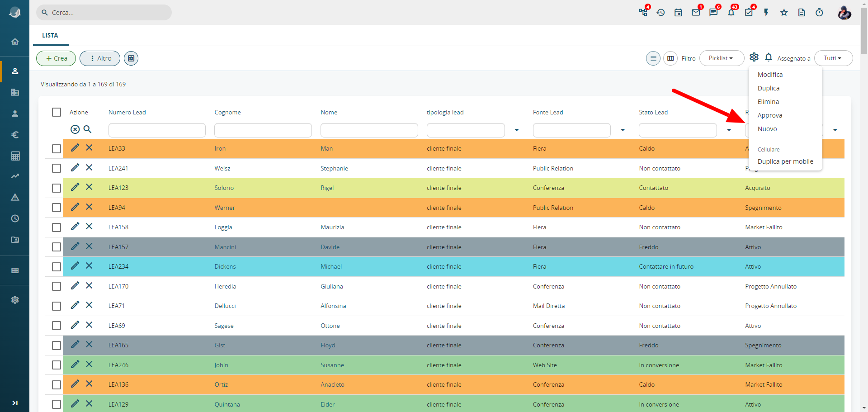The width and height of the screenshot is (868, 412).
Task: Expand the Stato Lead filter dropdown arrow
Action: pos(729,130)
